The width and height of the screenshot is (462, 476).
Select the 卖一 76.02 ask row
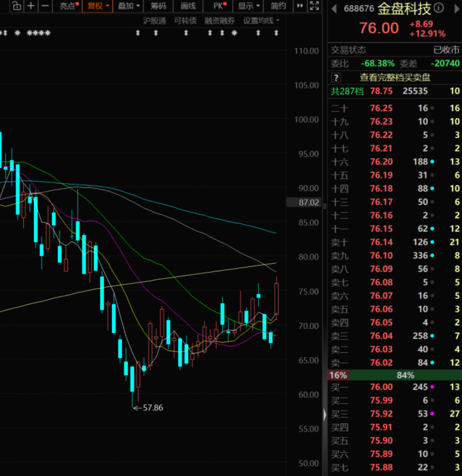[x=394, y=362]
